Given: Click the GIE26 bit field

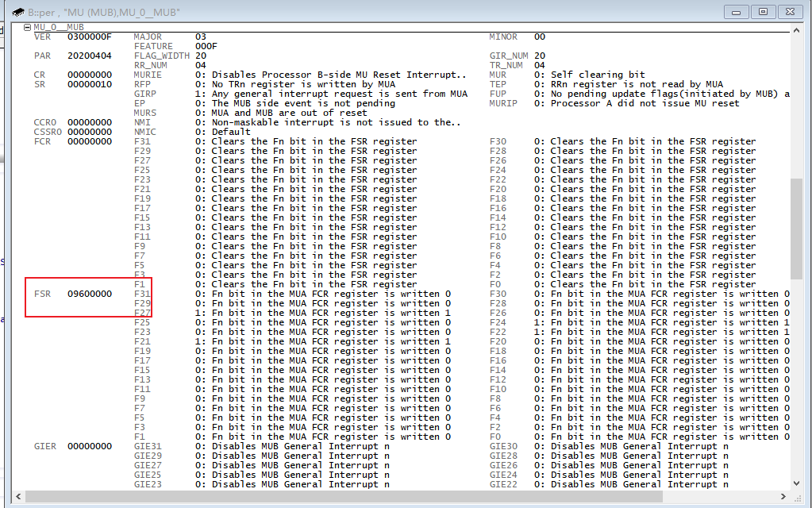Looking at the screenshot, I should (x=609, y=466).
